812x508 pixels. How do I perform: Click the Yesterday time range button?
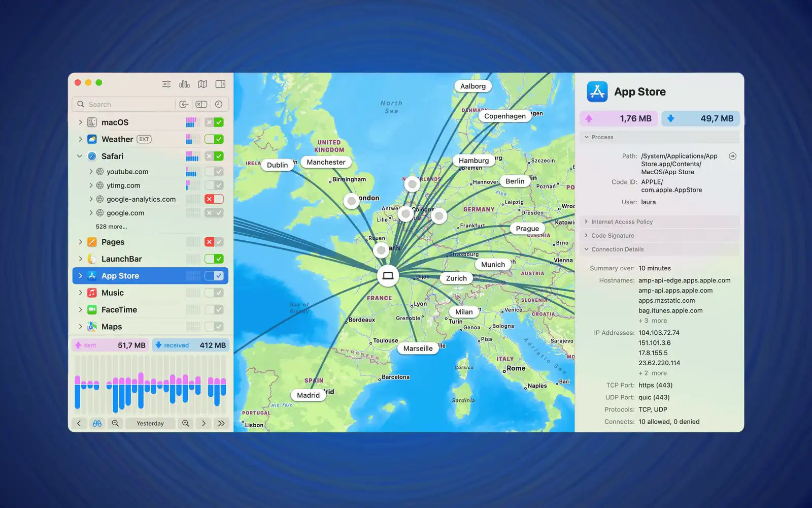(x=150, y=423)
